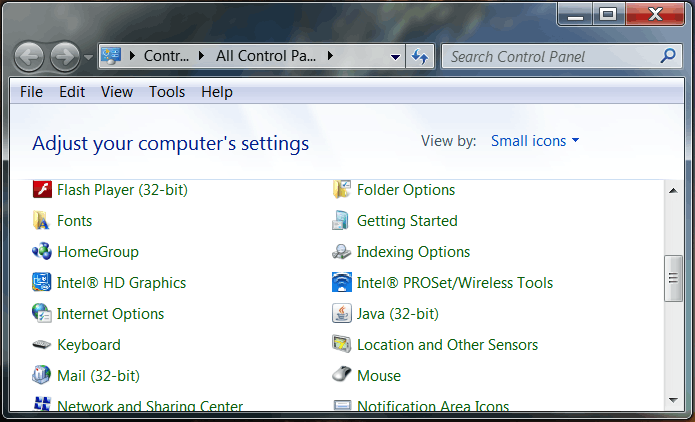Viewport: 695px width, 422px height.
Task: Click the Mail (32-bit) icon
Action: click(42, 375)
